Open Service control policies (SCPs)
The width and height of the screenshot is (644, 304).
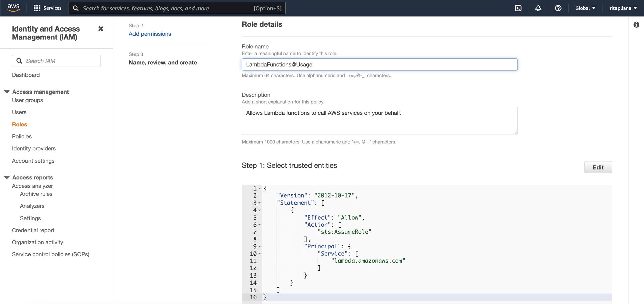click(x=51, y=254)
